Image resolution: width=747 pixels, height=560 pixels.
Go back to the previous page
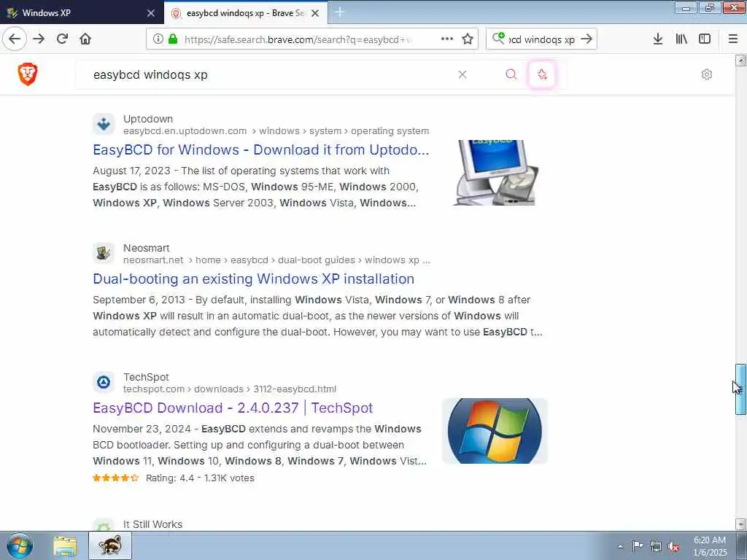pyautogui.click(x=15, y=39)
